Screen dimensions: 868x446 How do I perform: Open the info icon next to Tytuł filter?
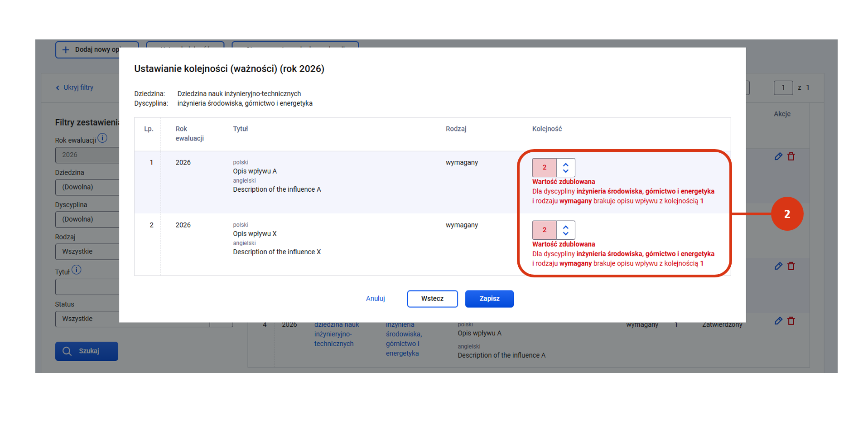(77, 270)
